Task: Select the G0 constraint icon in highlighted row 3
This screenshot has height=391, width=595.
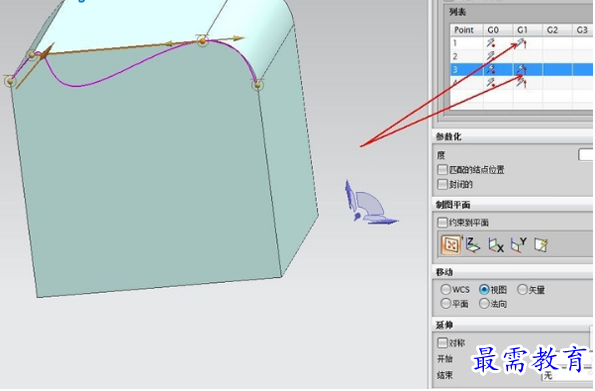Action: click(491, 69)
